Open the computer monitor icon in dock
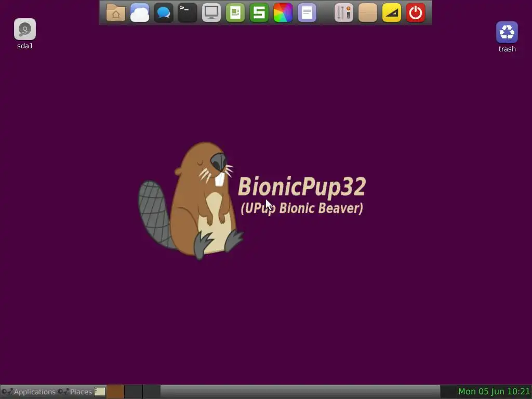Image resolution: width=532 pixels, height=399 pixels. click(x=211, y=12)
